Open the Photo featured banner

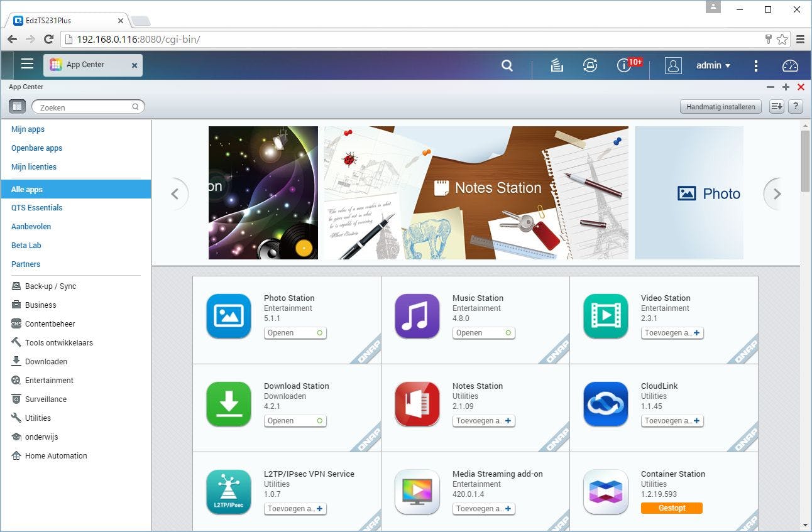(x=689, y=193)
